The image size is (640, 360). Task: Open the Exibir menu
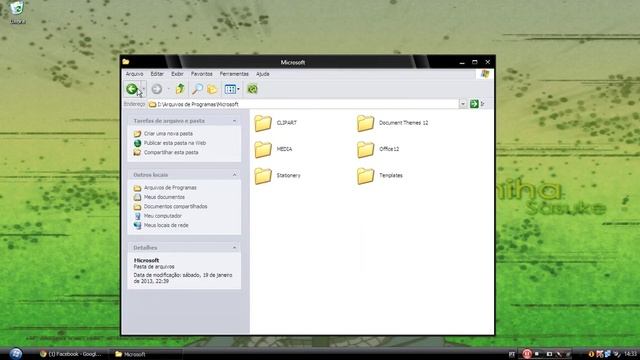click(x=177, y=74)
